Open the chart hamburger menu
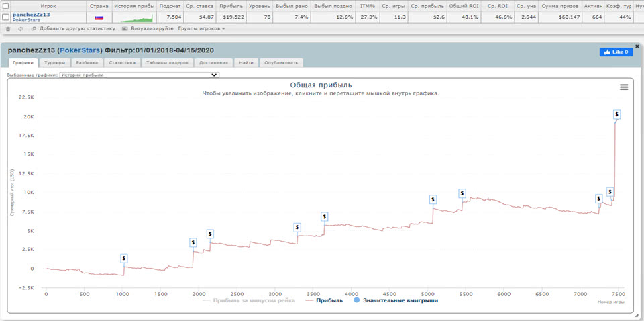The width and height of the screenshot is (644, 321). coord(624,87)
